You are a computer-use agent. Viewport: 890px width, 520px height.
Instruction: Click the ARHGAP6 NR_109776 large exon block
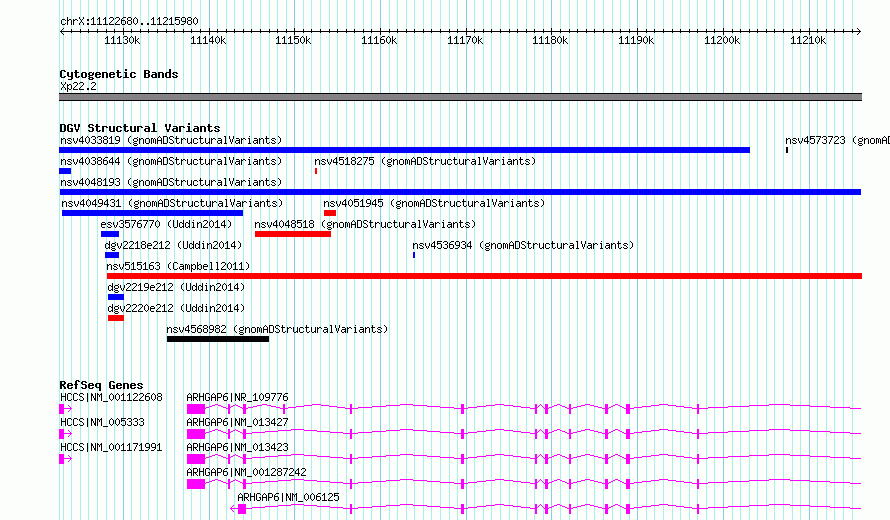(x=196, y=409)
